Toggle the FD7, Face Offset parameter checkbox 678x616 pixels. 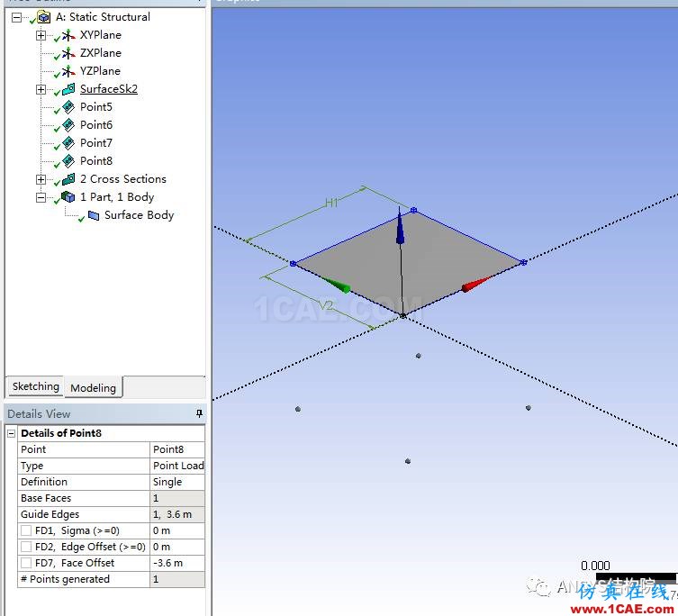click(x=26, y=563)
